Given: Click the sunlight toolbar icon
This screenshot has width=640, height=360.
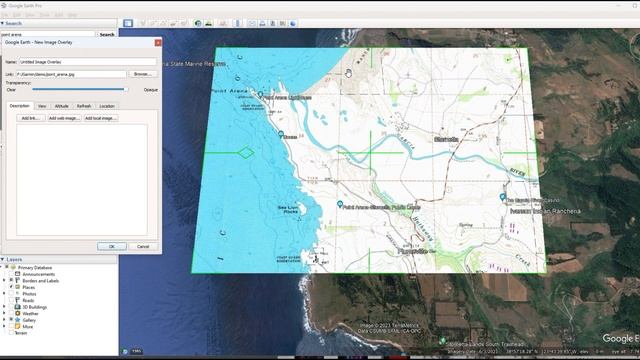Looking at the screenshot, I should coord(209,23).
